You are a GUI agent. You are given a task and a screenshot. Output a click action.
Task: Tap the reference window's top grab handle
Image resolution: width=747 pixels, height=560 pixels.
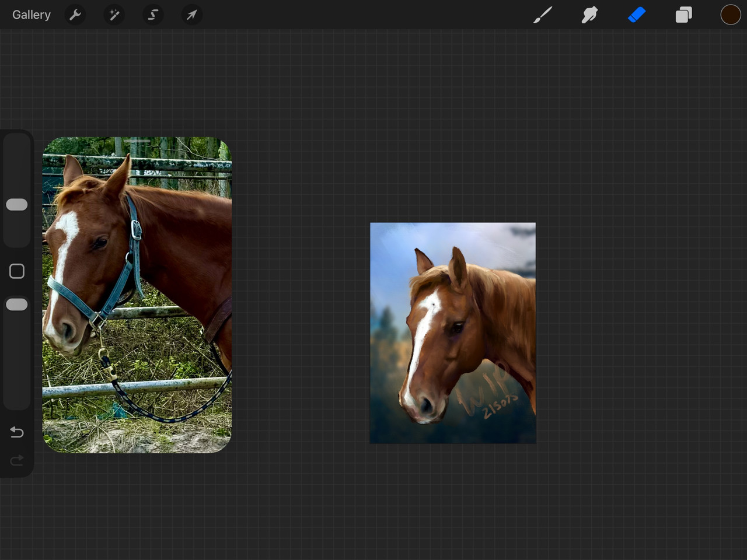(x=137, y=141)
